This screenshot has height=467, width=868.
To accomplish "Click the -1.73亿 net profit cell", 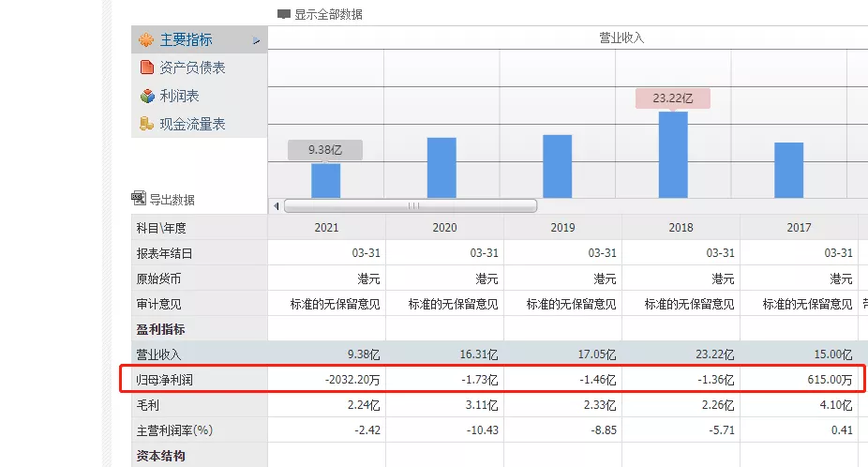I will (x=444, y=380).
